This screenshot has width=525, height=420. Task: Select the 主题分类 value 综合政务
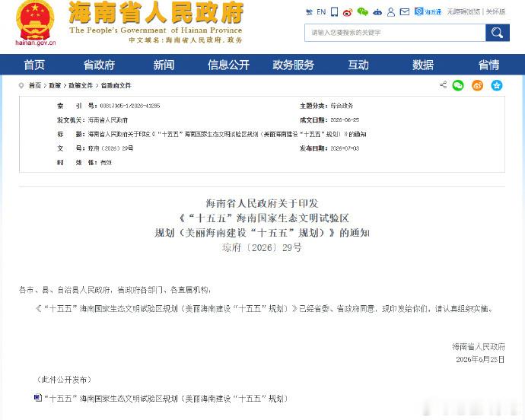(342, 106)
